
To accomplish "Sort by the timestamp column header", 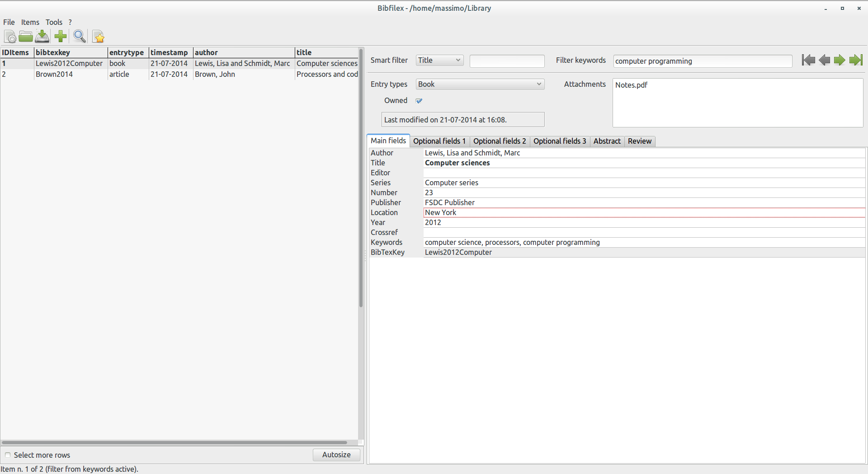I will pyautogui.click(x=171, y=52).
